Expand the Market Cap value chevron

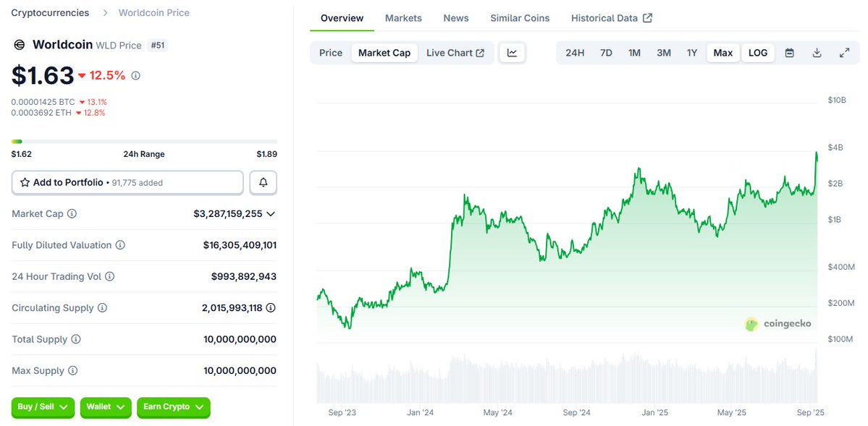[x=271, y=213]
